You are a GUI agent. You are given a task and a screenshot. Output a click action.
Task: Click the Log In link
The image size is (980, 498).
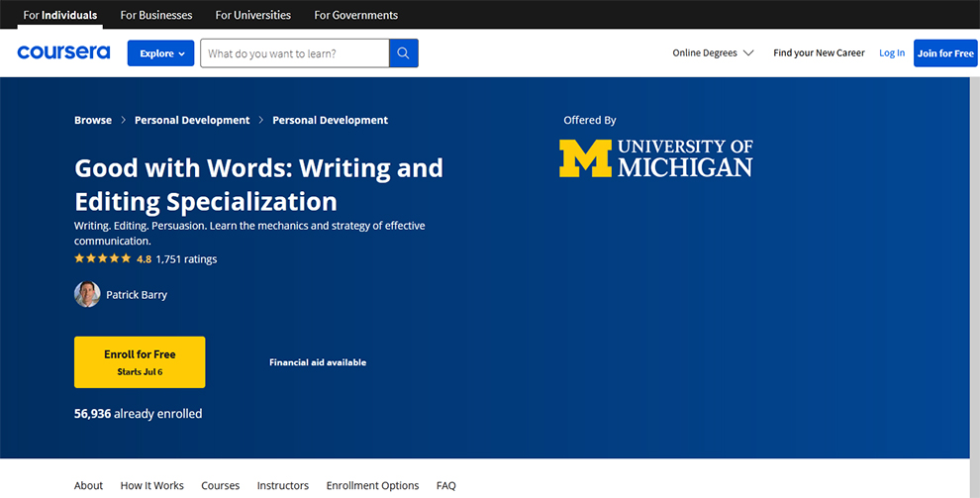(892, 53)
